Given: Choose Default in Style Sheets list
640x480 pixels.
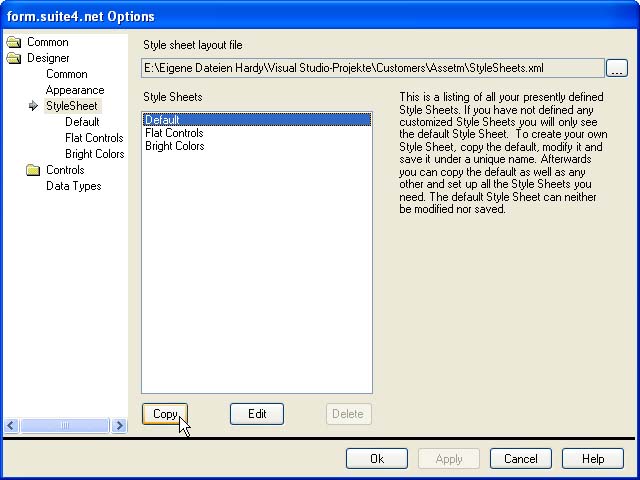Looking at the screenshot, I should [162, 120].
